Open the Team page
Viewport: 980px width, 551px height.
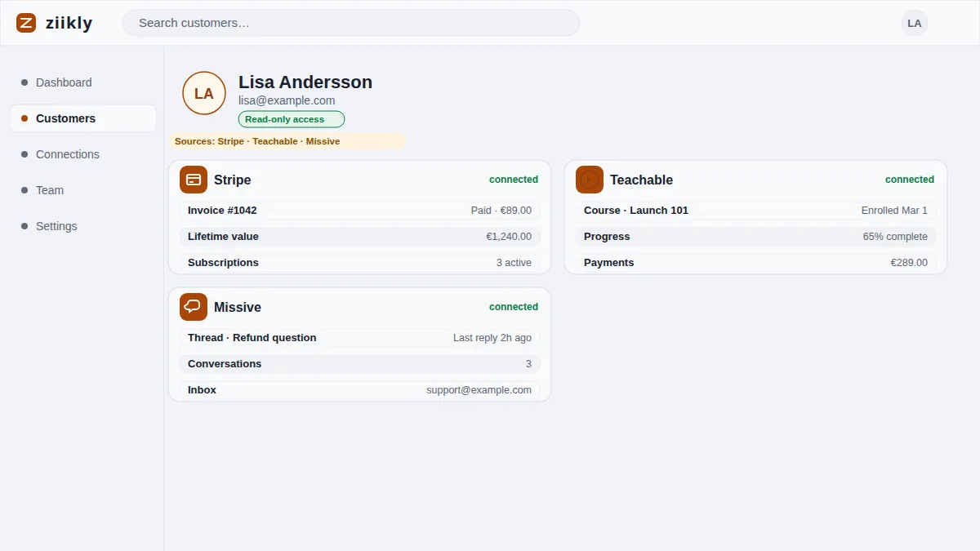[83, 190]
